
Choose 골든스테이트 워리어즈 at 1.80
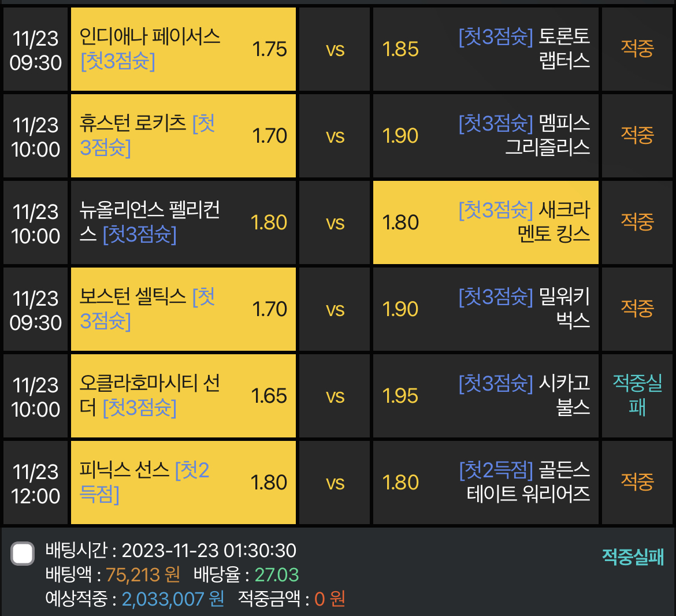point(485,483)
